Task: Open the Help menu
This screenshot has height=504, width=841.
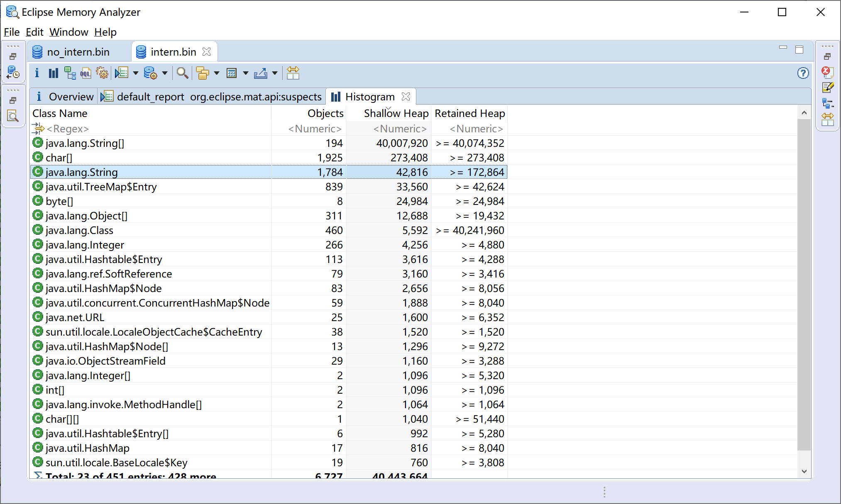Action: [105, 32]
